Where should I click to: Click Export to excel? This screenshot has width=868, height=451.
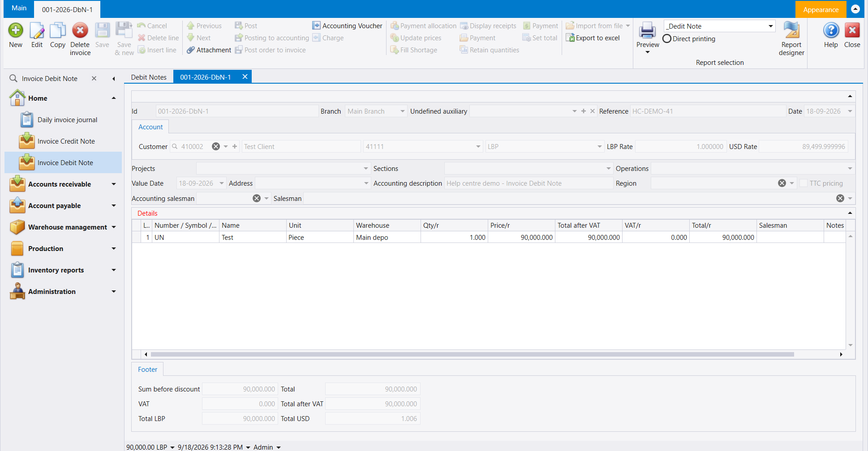[x=593, y=38]
